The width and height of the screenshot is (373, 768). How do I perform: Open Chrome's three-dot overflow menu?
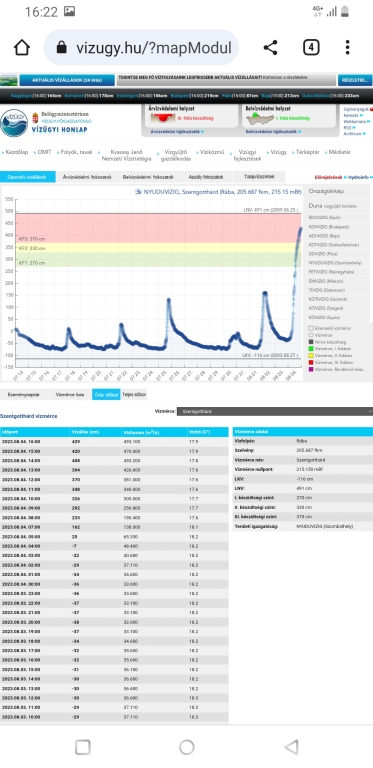click(347, 48)
